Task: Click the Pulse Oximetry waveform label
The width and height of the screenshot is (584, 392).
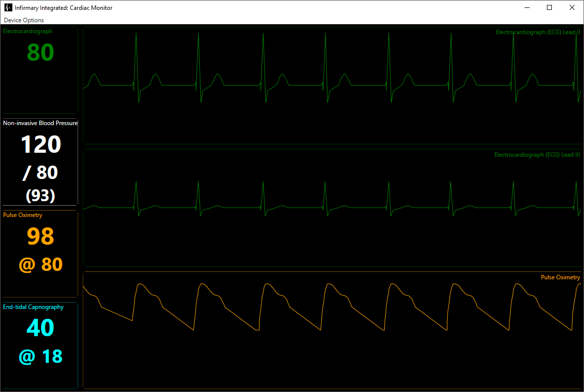Action: click(x=561, y=277)
